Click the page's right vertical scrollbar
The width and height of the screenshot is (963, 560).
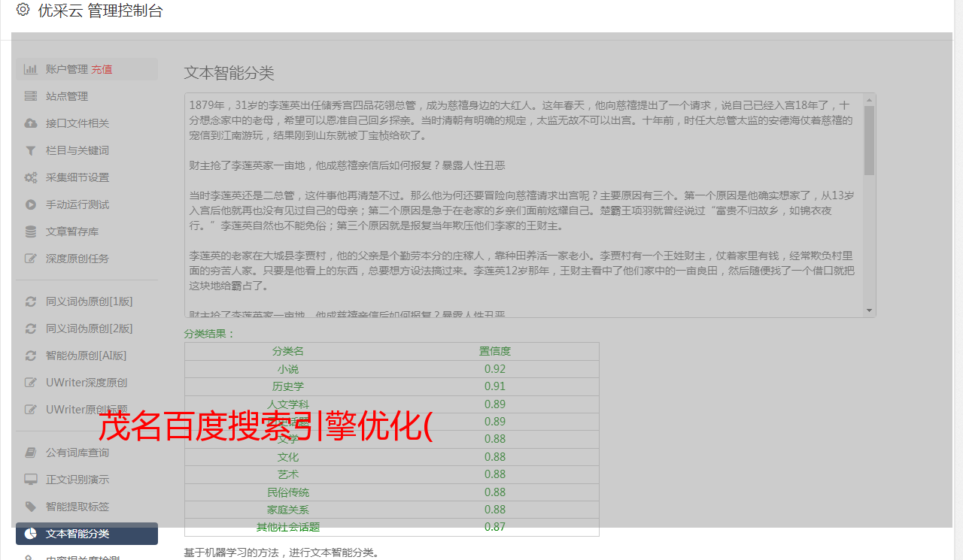tap(958, 280)
